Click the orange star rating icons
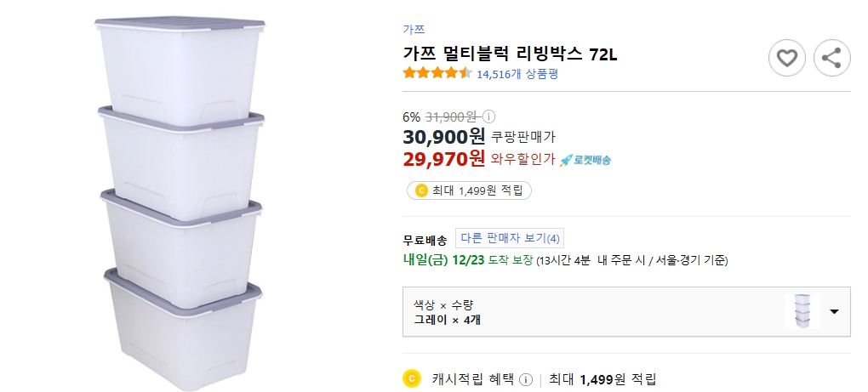 (437, 73)
